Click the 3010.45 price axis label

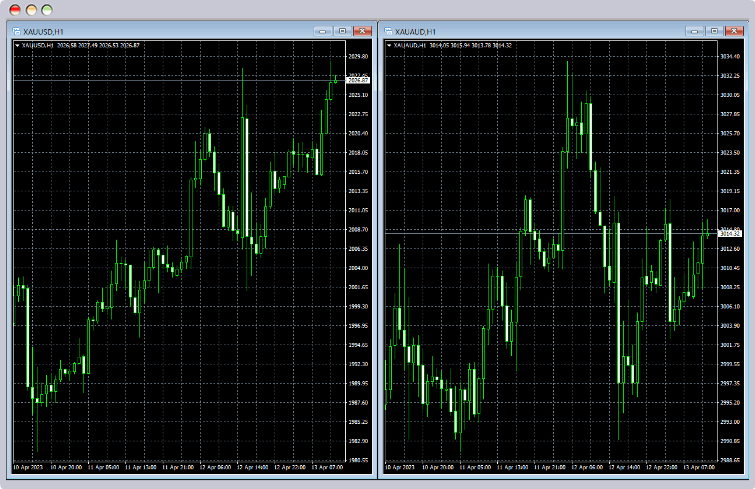(730, 268)
